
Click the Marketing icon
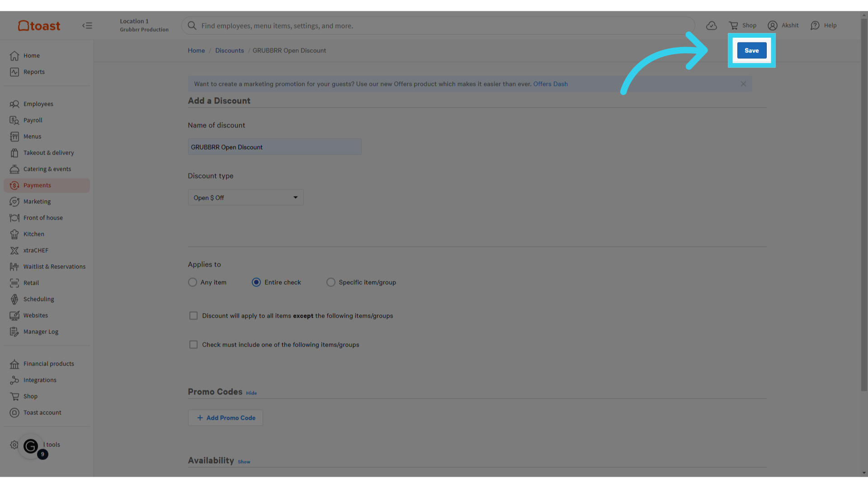[14, 202]
